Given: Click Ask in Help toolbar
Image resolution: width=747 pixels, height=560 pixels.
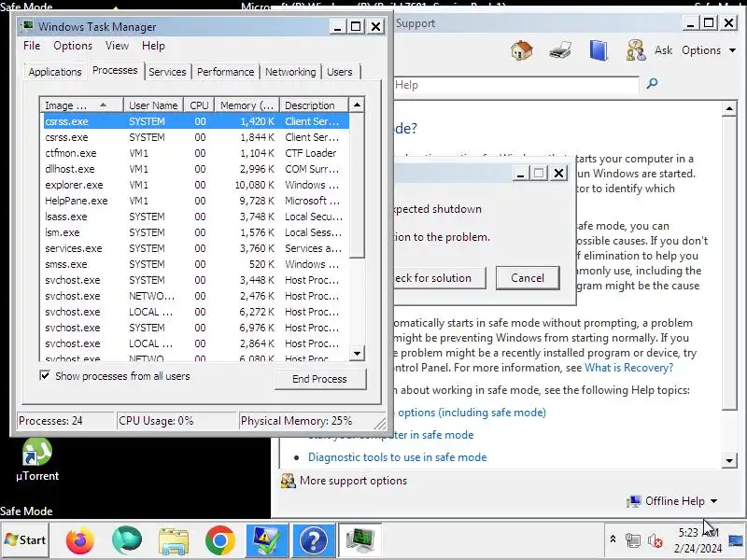Looking at the screenshot, I should click(x=663, y=50).
